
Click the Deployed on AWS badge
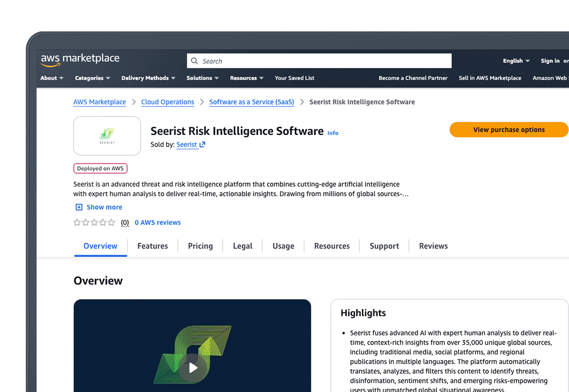tap(100, 168)
